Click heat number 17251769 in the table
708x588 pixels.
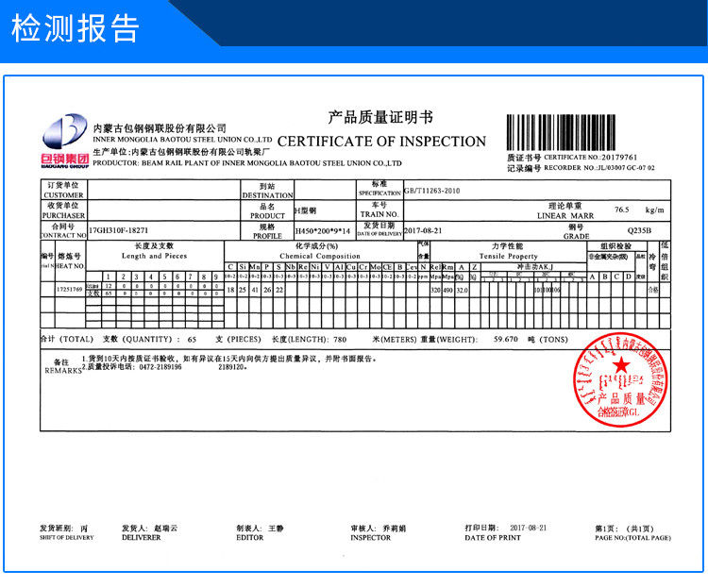click(70, 291)
